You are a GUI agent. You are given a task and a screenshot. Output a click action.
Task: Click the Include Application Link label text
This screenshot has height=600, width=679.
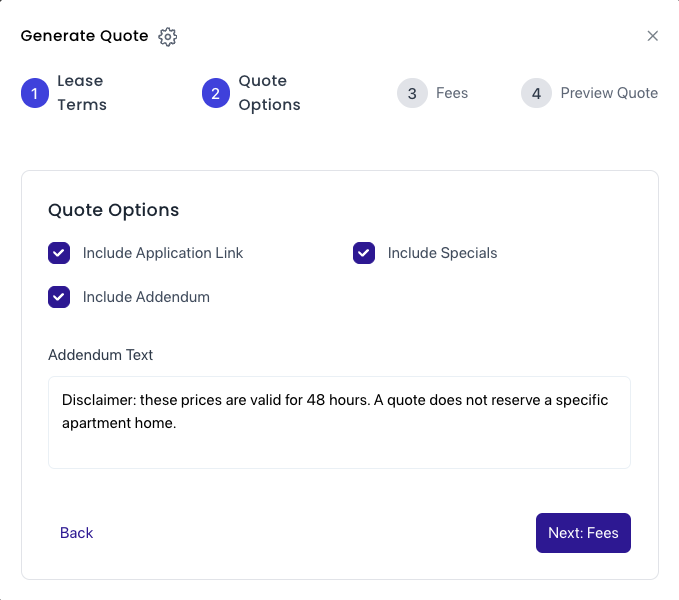[163, 253]
